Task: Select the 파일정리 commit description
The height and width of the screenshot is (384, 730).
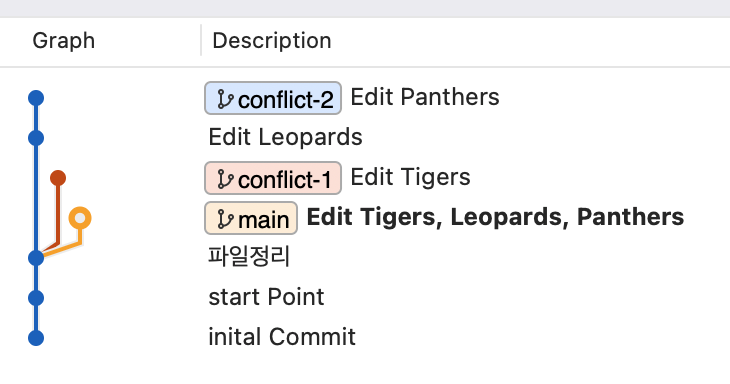Action: (x=249, y=256)
